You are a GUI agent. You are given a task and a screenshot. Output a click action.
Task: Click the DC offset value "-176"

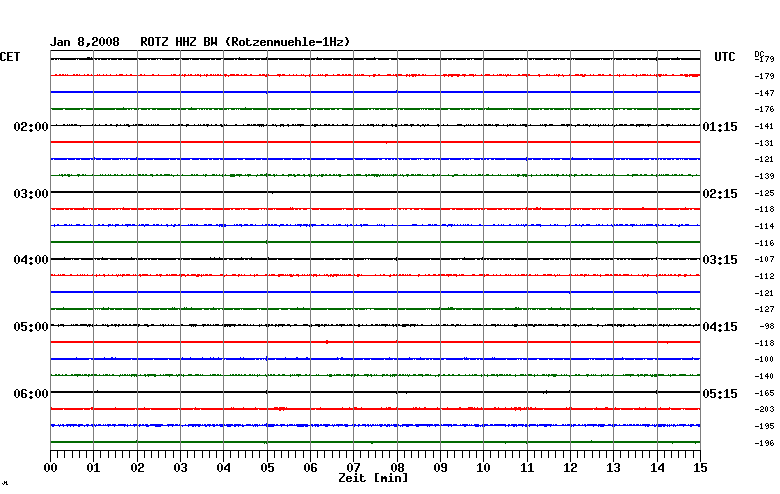coord(765,109)
